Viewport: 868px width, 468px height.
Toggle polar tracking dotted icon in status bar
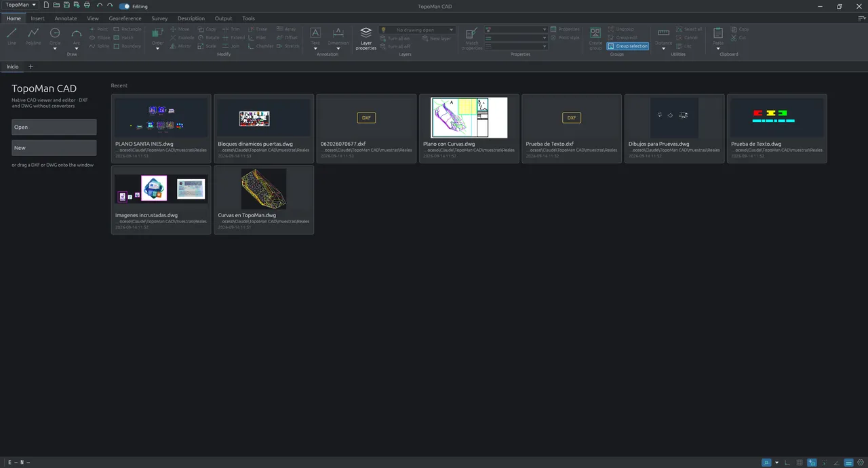pyautogui.click(x=824, y=463)
